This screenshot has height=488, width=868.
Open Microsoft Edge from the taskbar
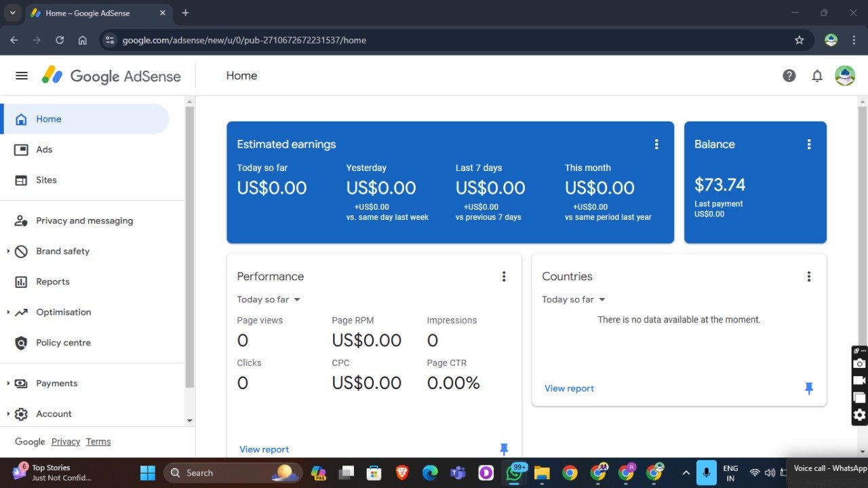[430, 472]
